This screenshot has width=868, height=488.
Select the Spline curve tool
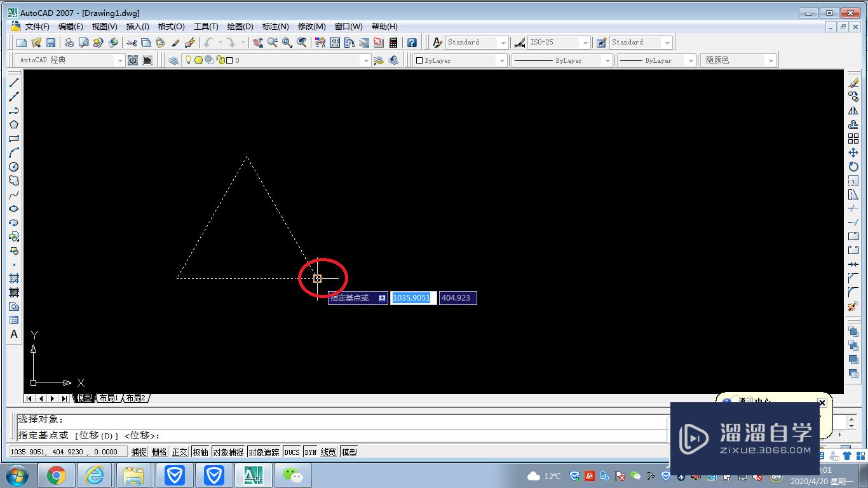pos(14,194)
